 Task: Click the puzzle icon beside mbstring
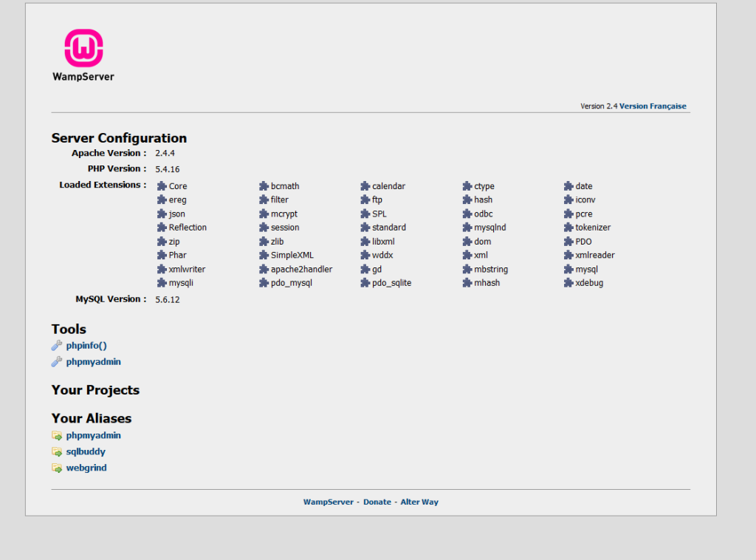467,269
